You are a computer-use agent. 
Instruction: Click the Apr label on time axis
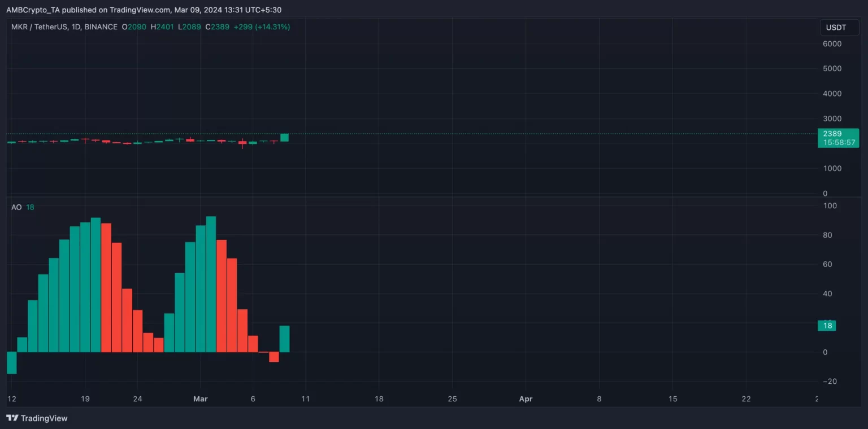click(526, 399)
